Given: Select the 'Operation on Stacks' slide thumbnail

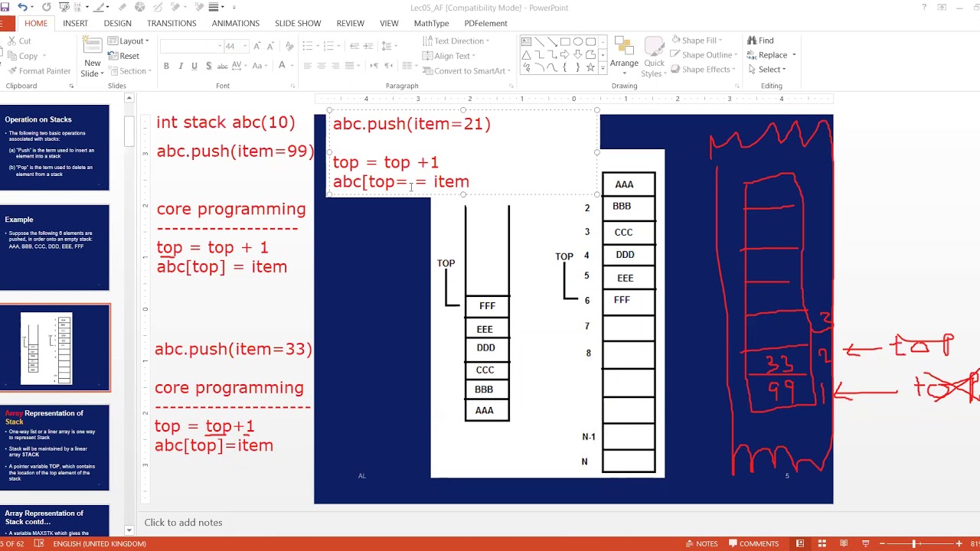Looking at the screenshot, I should [54, 148].
